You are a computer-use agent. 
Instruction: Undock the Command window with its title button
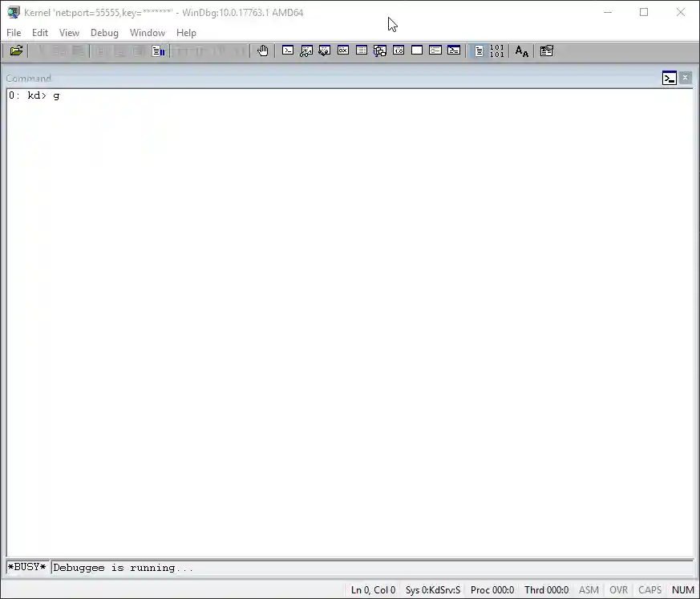670,78
